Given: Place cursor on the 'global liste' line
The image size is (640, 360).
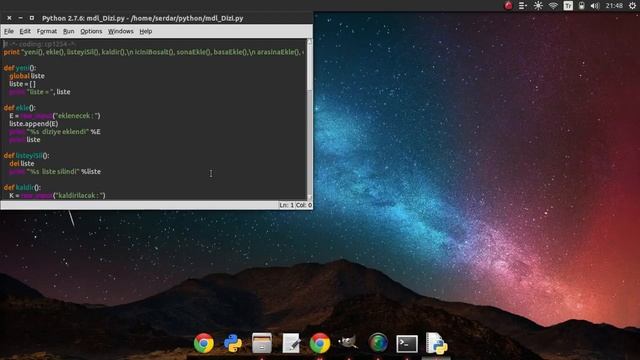Looking at the screenshot, I should click(27, 76).
